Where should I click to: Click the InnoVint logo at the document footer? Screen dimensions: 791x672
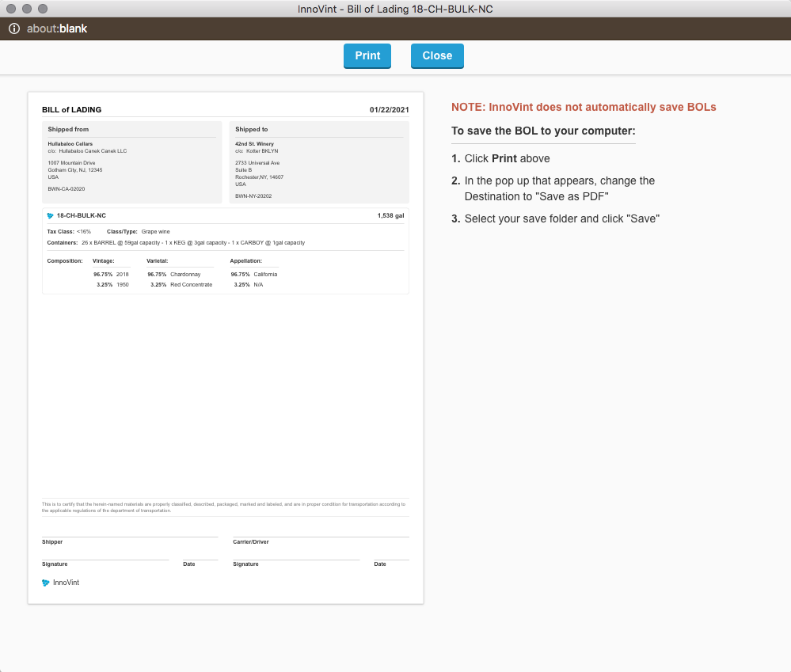coord(45,582)
